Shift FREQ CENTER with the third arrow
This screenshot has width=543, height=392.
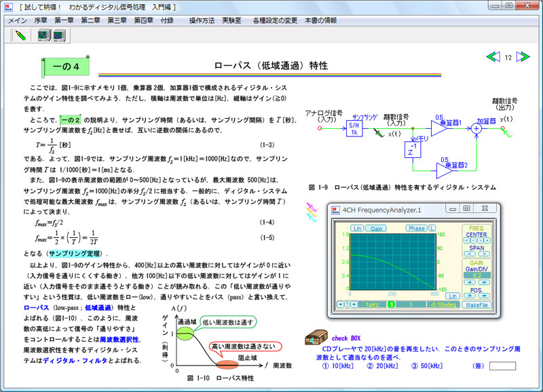pos(480,241)
